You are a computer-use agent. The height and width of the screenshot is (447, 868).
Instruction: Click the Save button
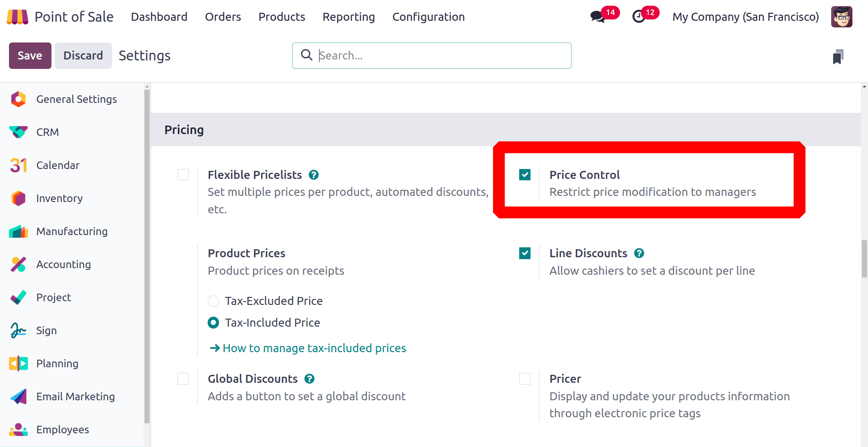[30, 56]
